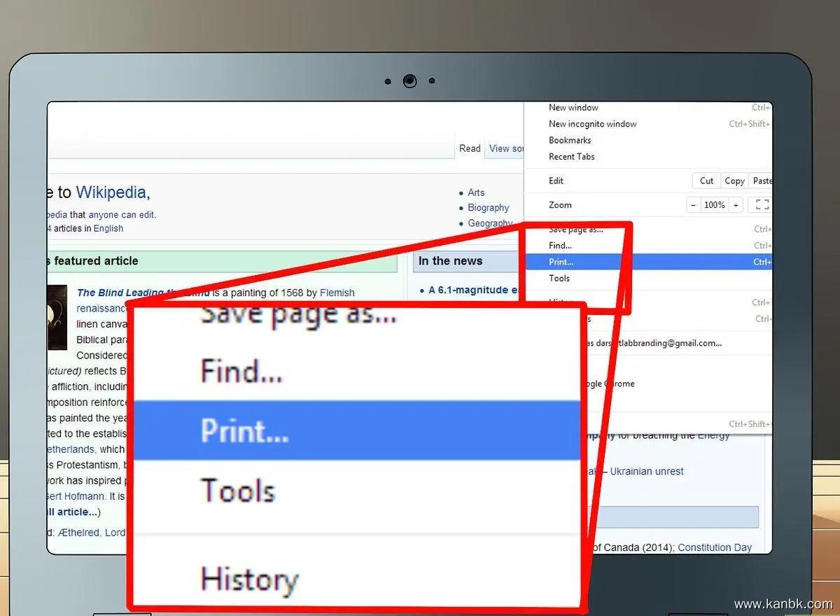Click the 100% zoom level display
This screenshot has width=840, height=616.
pos(714,205)
